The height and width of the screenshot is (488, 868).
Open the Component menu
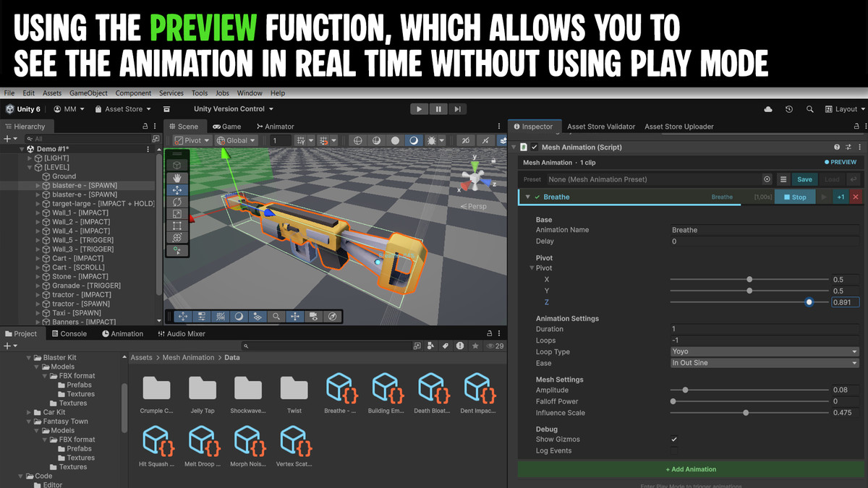tap(134, 93)
